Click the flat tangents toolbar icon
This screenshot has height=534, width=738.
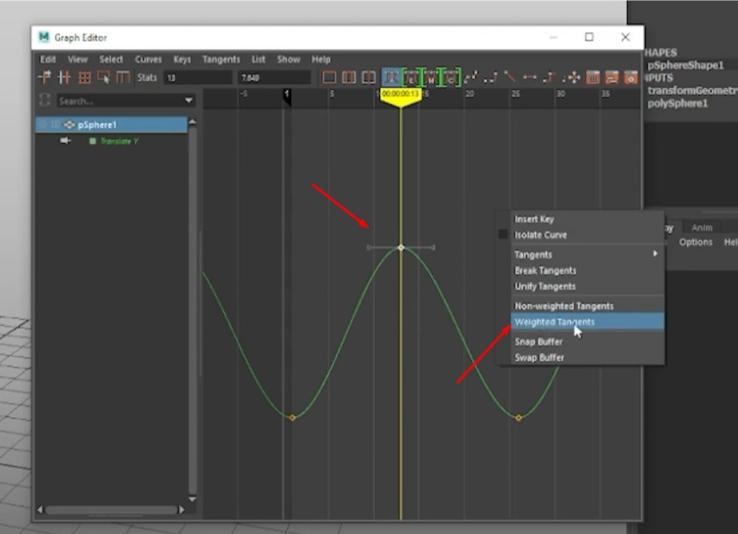point(530,77)
